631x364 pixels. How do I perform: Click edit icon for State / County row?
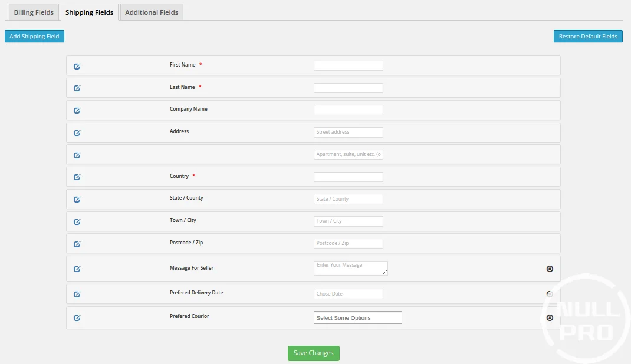click(77, 199)
